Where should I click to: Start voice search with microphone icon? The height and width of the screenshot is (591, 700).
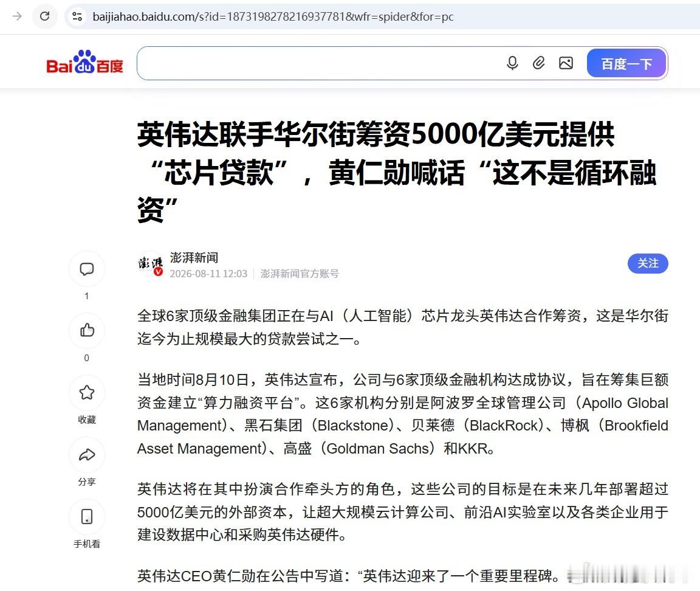click(x=512, y=63)
